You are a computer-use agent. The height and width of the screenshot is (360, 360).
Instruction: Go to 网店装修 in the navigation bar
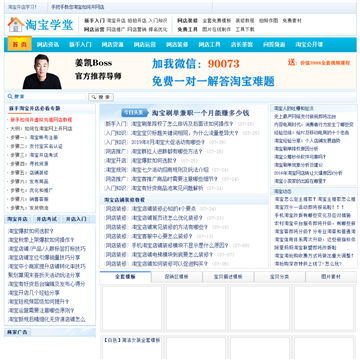pyautogui.click(x=177, y=45)
